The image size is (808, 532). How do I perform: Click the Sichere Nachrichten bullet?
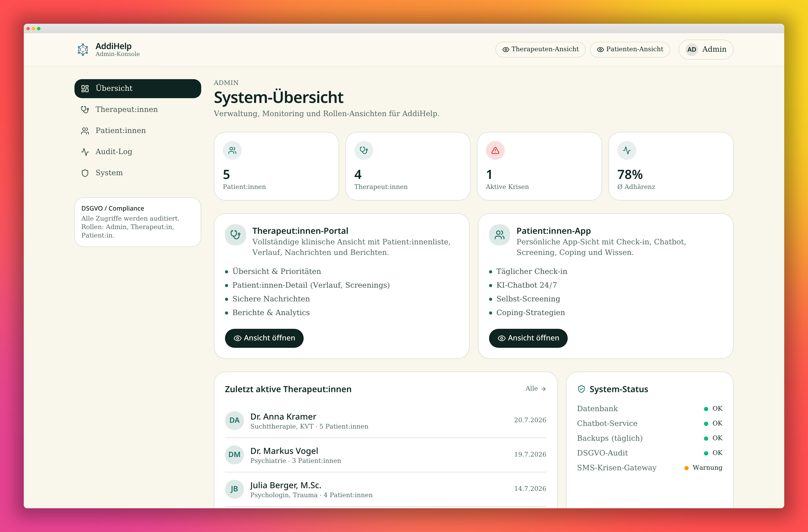coord(271,299)
